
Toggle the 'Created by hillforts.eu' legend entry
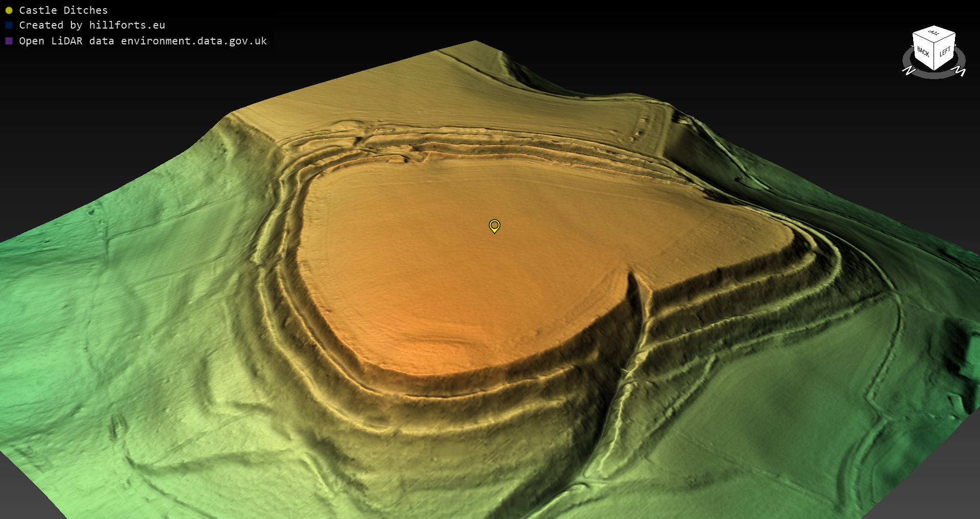coord(92,25)
